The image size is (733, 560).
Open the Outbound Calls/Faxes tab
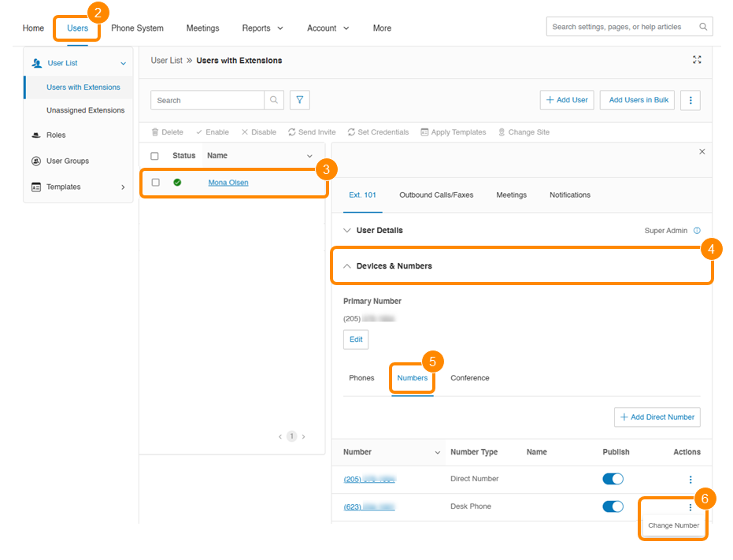[436, 195]
